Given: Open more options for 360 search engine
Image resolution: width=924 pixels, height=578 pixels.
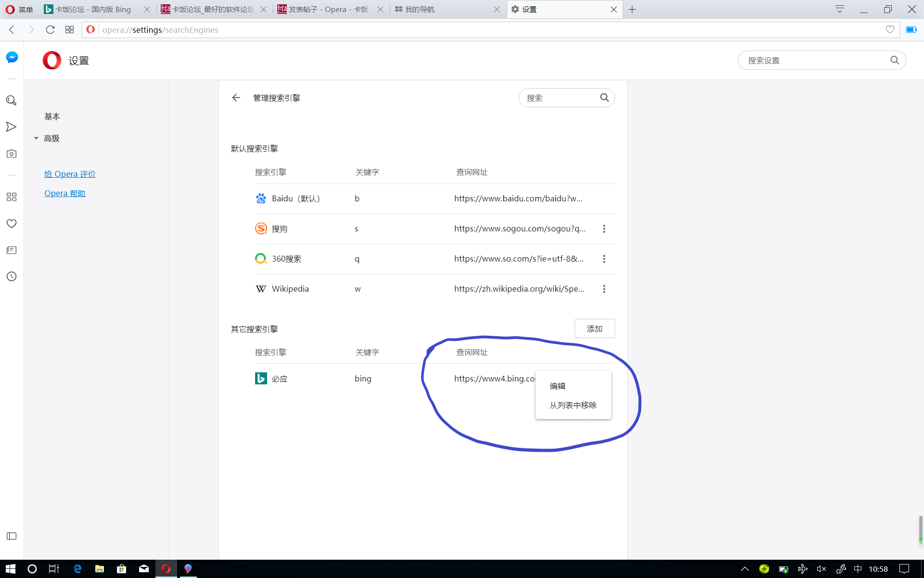Looking at the screenshot, I should tap(604, 259).
